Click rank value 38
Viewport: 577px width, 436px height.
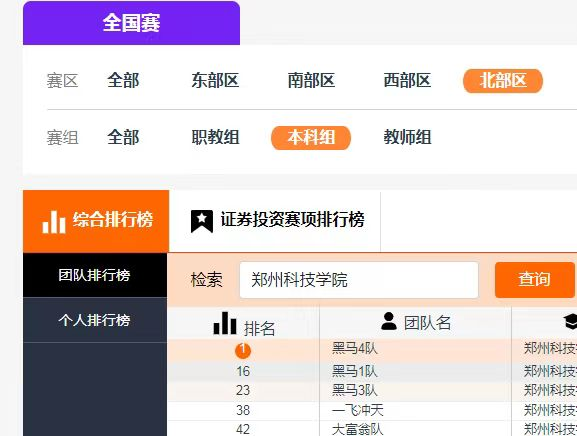243,410
